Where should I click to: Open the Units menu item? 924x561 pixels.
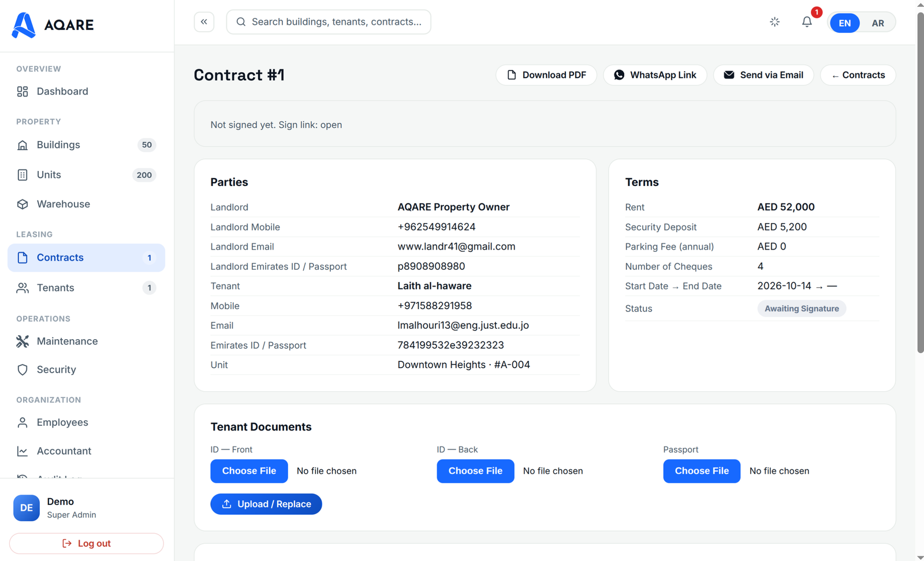click(86, 175)
